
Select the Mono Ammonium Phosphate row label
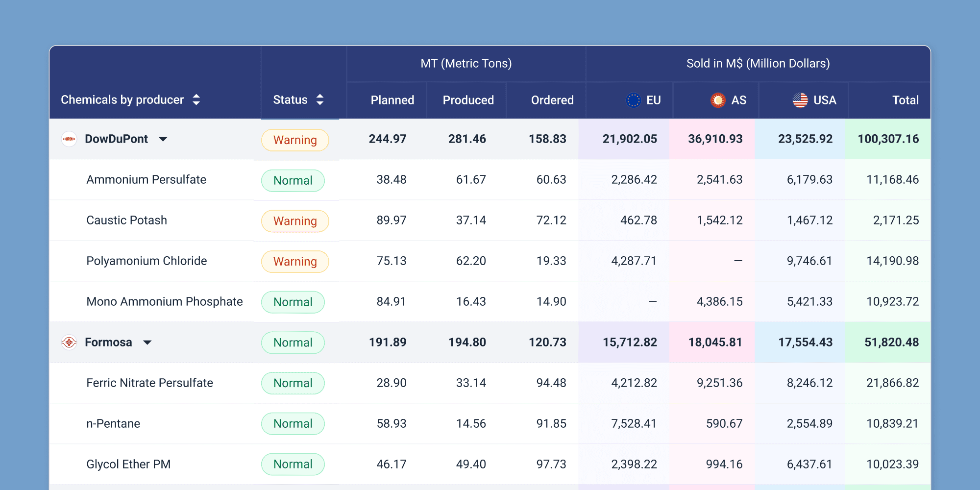coord(165,301)
